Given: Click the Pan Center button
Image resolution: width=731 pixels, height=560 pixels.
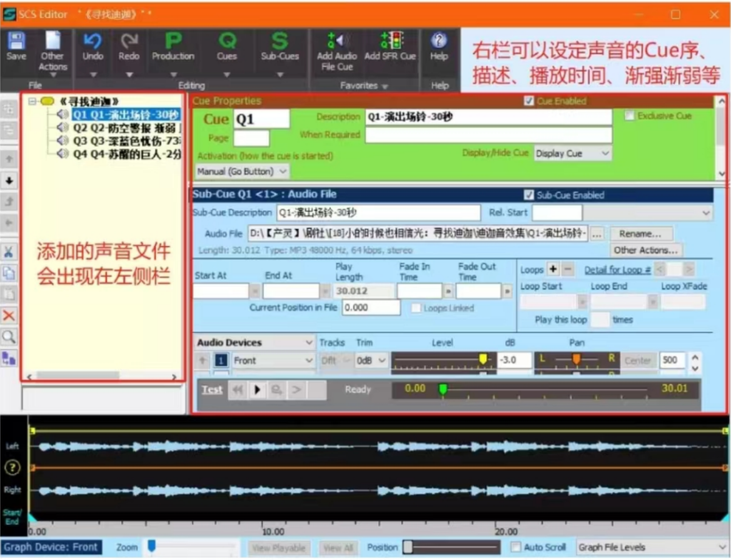Looking at the screenshot, I should pos(637,360).
